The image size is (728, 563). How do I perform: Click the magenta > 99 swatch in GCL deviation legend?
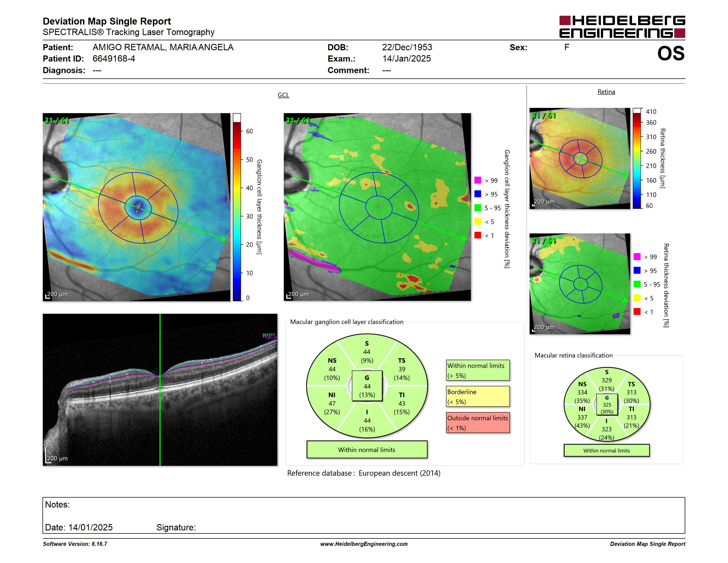coord(478,180)
